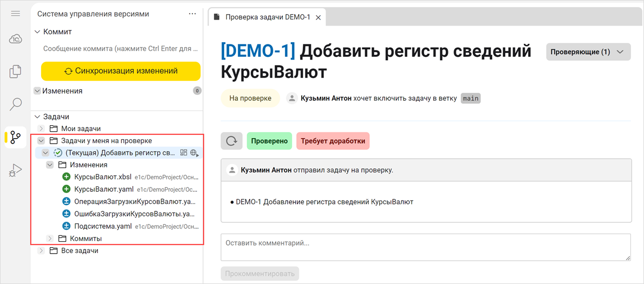Click the Изменения subfolder icon in task tree
The image size is (644, 284).
tap(62, 165)
